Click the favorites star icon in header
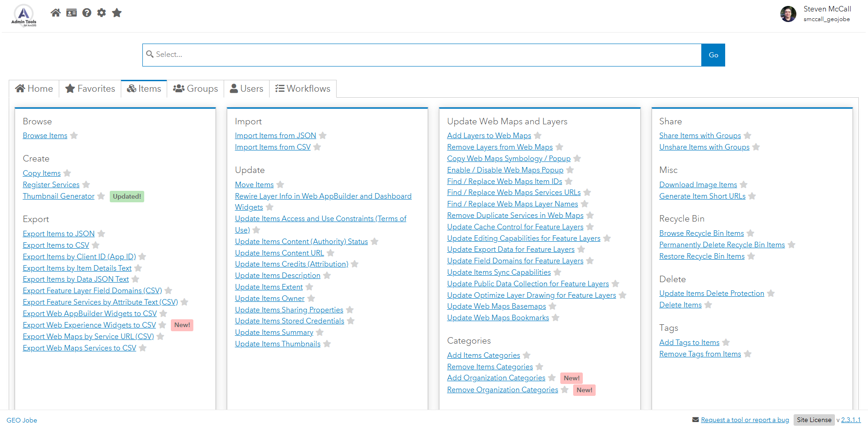 pyautogui.click(x=117, y=13)
